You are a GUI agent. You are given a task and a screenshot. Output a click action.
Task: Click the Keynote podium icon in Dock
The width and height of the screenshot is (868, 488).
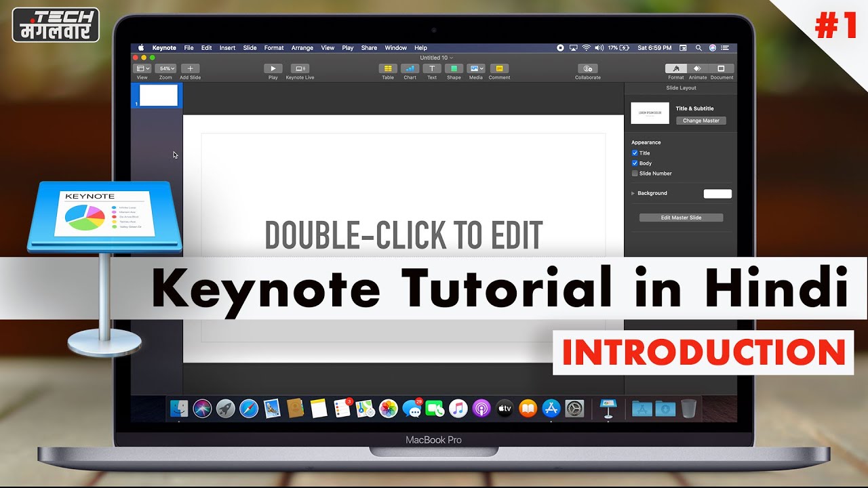[x=608, y=408]
